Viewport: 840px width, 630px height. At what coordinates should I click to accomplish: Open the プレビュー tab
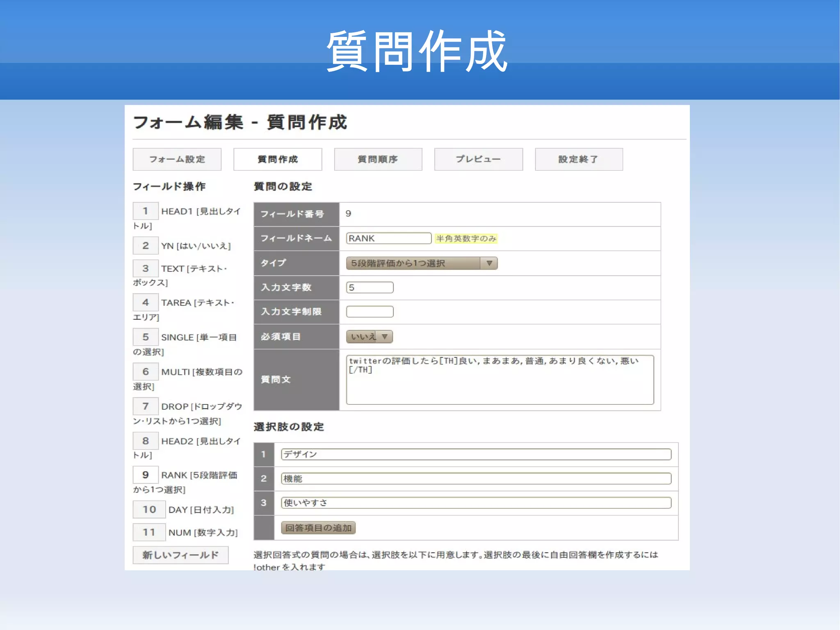(479, 159)
